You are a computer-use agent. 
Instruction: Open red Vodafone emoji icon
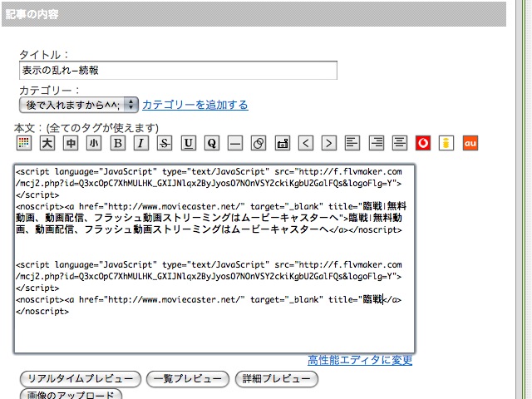click(x=423, y=143)
